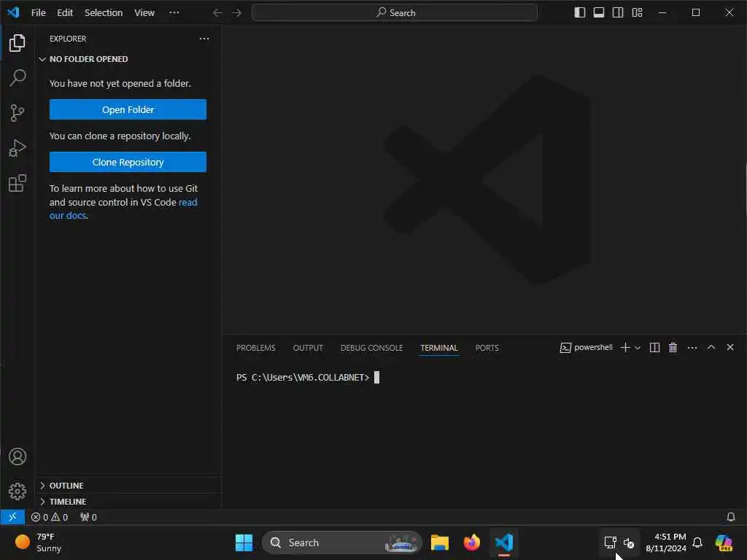Screen dimensions: 747x560
Task: Open notifications bell in status bar
Action: (x=730, y=517)
